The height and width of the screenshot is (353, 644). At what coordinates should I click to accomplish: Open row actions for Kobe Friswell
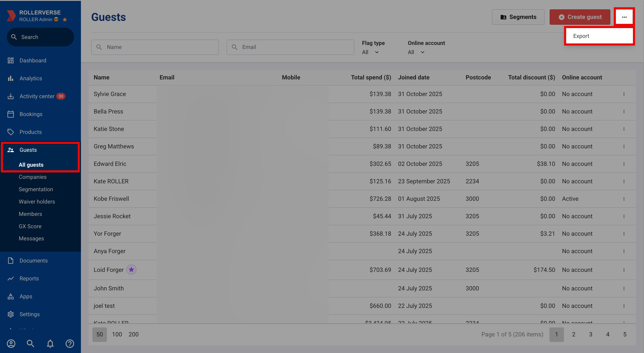(624, 199)
